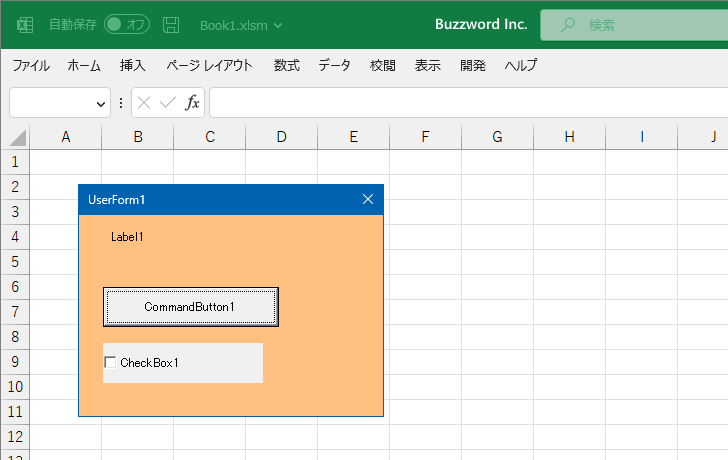The image size is (728, 460).
Task: Select row 5 header
Action: click(15, 262)
